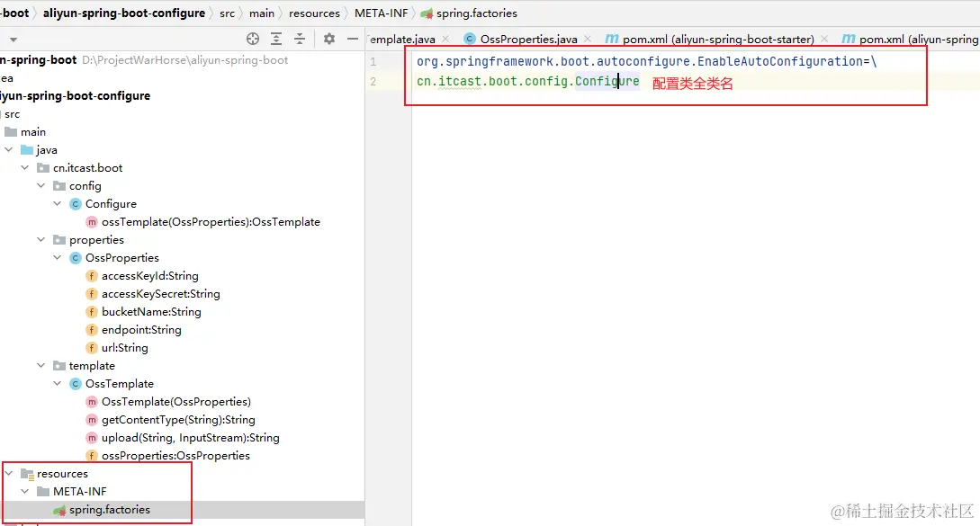Collapse the properties package node
Image resolution: width=980 pixels, height=526 pixels.
[41, 240]
